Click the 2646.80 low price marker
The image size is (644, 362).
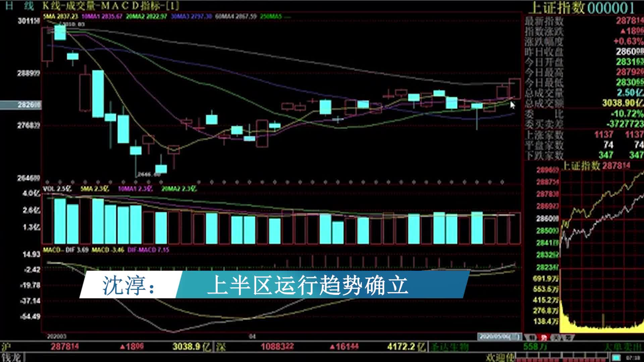click(x=149, y=174)
